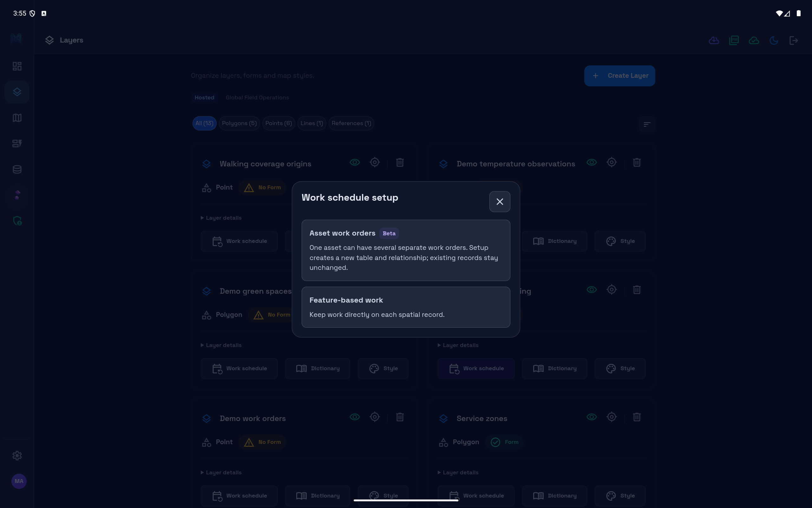This screenshot has height=508, width=812.
Task: Open the purple cubes sidebar icon
Action: point(17,195)
